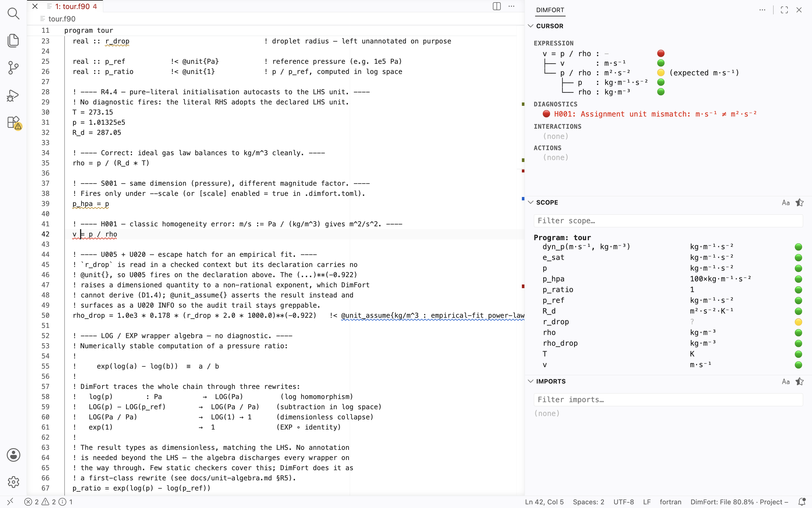Close the tour.f90 editor tab

click(35, 6)
